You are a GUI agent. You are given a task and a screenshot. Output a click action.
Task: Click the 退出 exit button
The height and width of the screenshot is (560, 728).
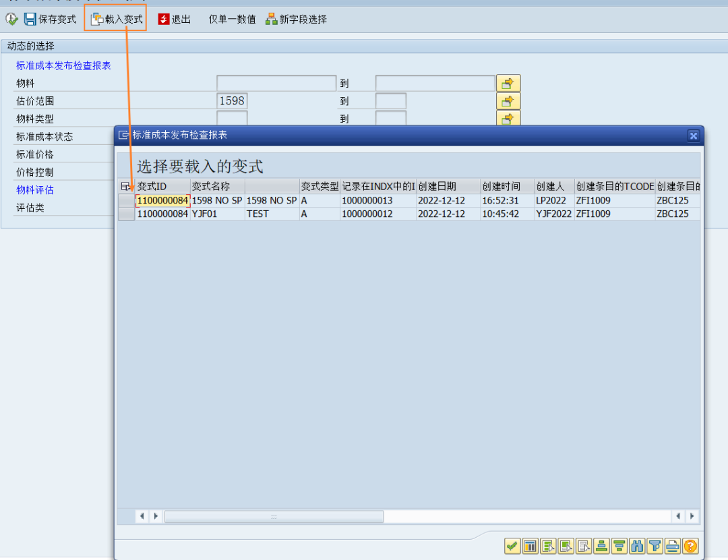[x=175, y=19]
